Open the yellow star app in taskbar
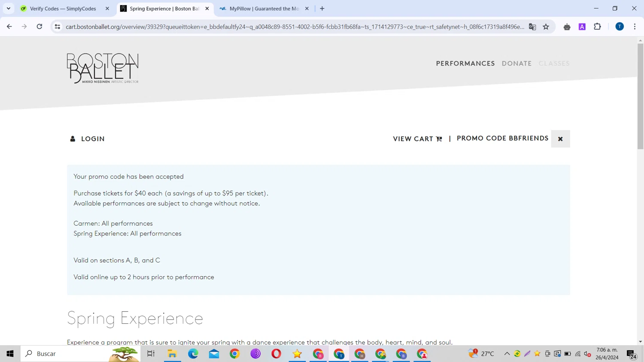This screenshot has width=644, height=362. click(297, 354)
